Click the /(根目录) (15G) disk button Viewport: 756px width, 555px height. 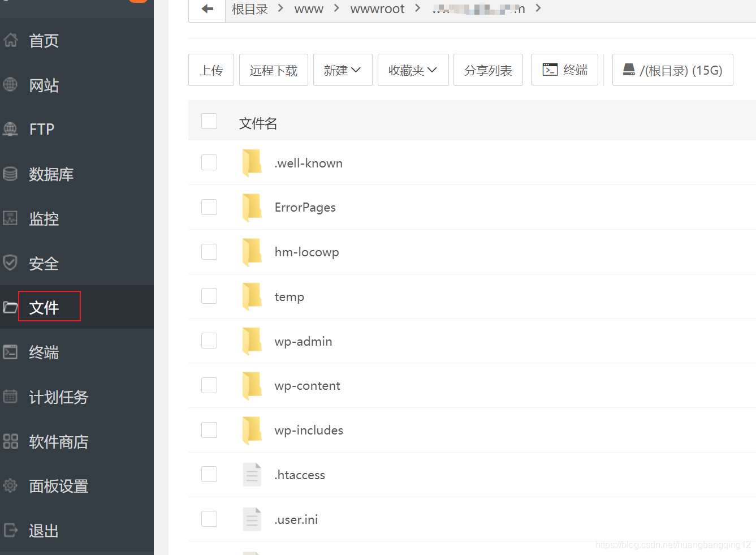pyautogui.click(x=673, y=70)
